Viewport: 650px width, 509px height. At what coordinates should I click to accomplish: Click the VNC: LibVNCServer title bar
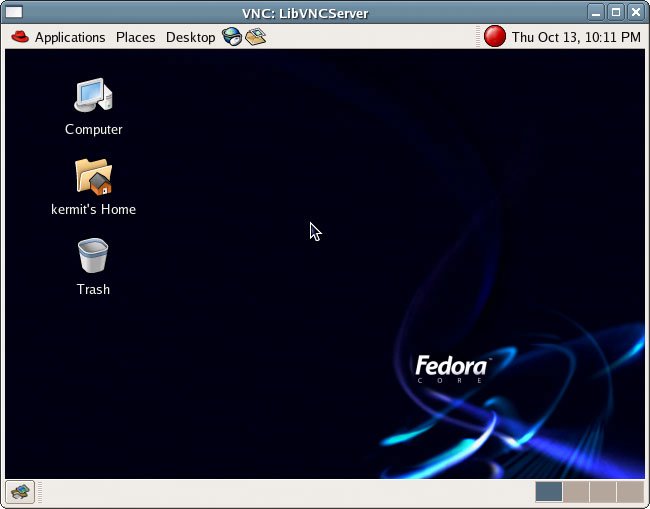(306, 12)
